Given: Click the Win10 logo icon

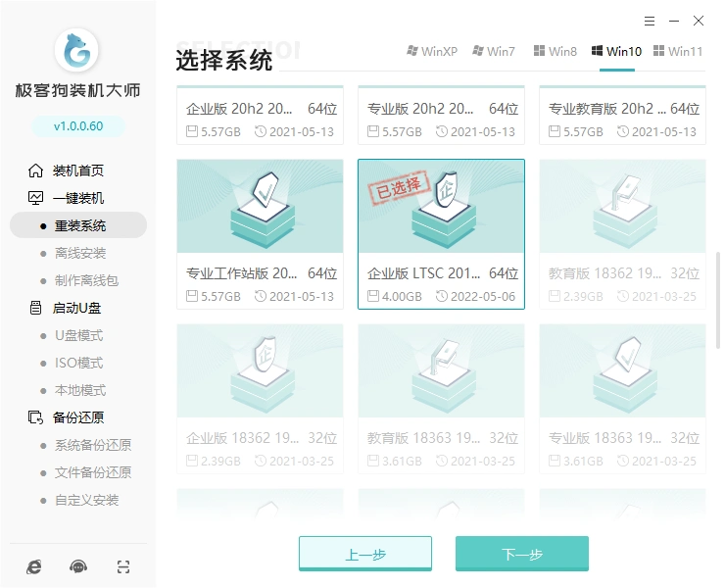Looking at the screenshot, I should [597, 50].
